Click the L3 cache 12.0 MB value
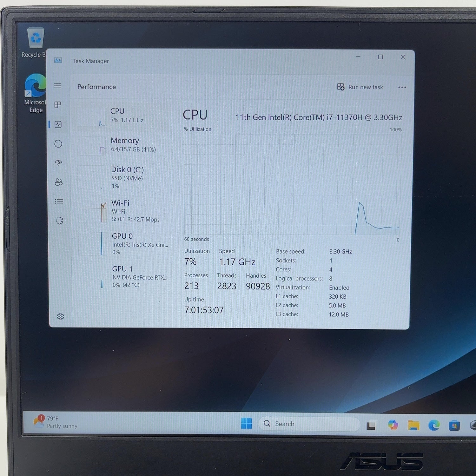 (339, 314)
